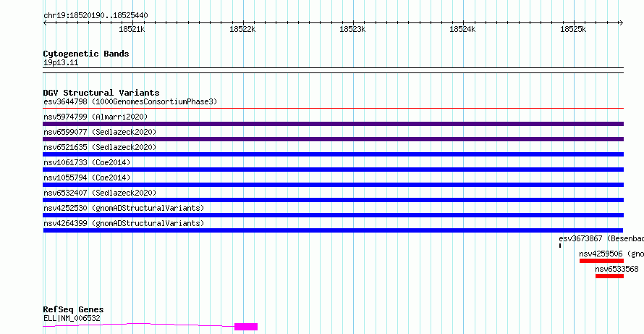The image size is (644, 334).
Task: Click the 18525k ruler label
Action: point(573,29)
